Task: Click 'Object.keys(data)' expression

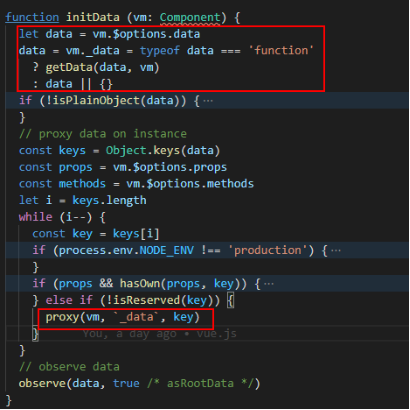Action: [163, 151]
